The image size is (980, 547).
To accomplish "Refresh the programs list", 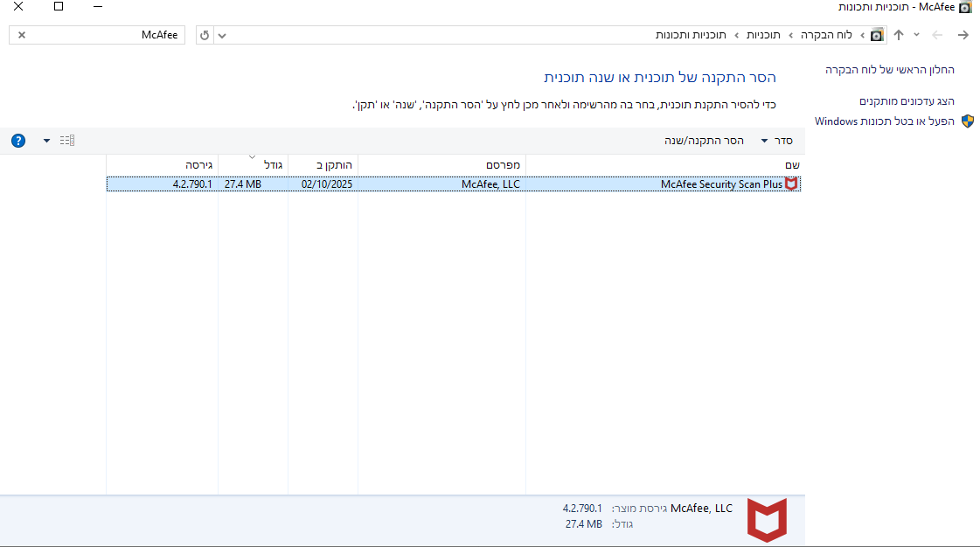I will (205, 35).
